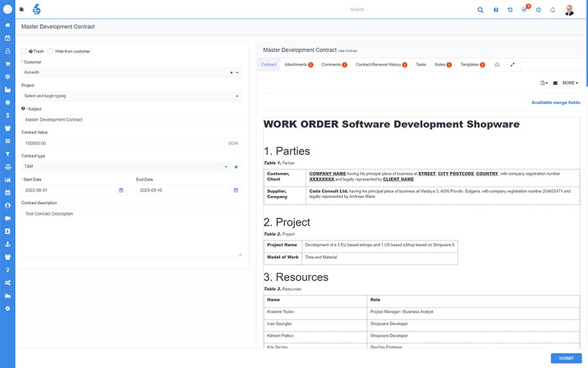Open the dollar sign sidebar icon

7,115
